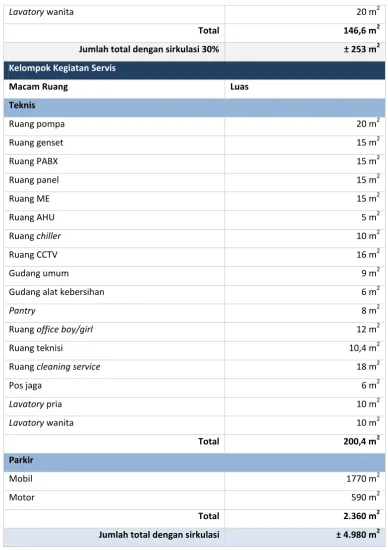Select the '200,4 m²' total value

[x=361, y=441]
